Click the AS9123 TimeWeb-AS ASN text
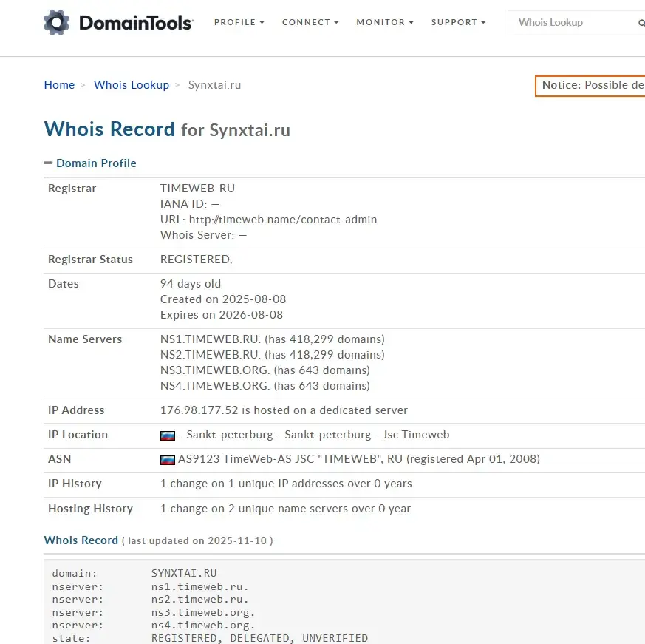The height and width of the screenshot is (644, 645). (358, 459)
